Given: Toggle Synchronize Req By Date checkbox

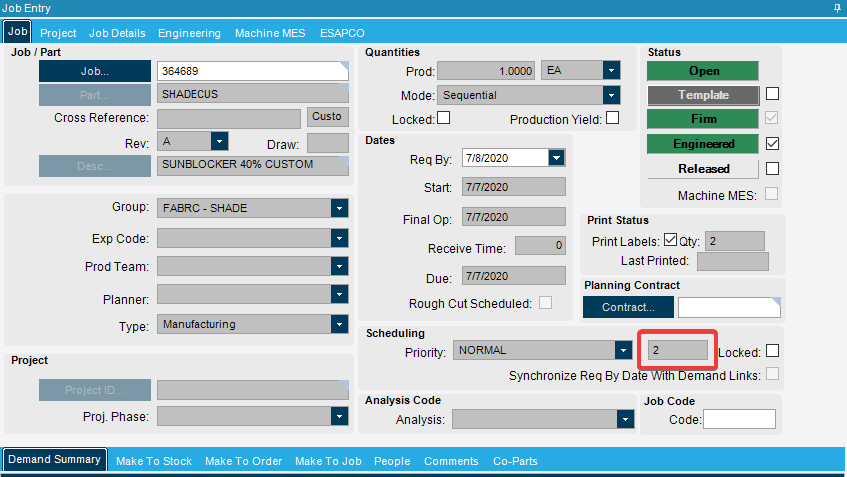Looking at the screenshot, I should click(772, 374).
